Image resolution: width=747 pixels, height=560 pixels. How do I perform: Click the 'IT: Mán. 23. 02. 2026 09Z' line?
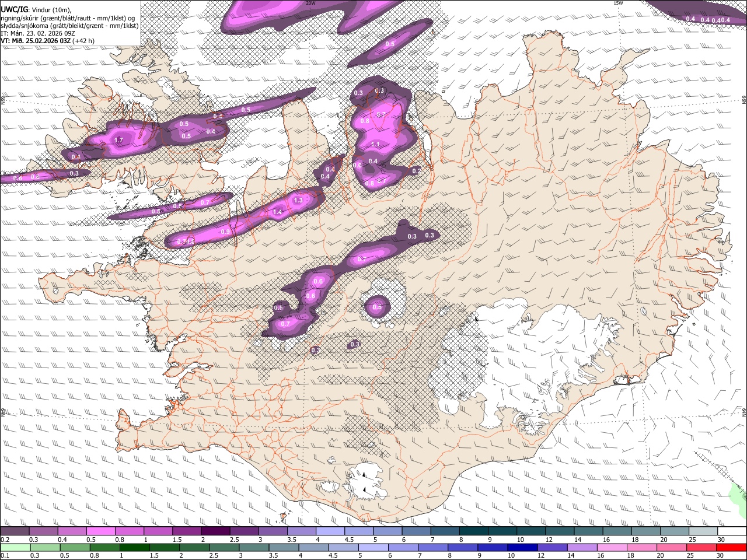click(39, 33)
